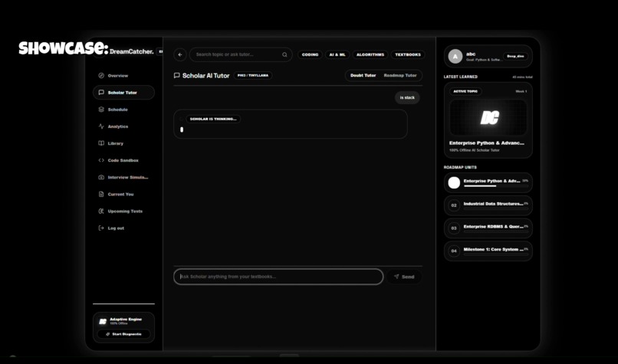Switch to Doubt Tutor mode
This screenshot has width=618, height=364.
(363, 75)
